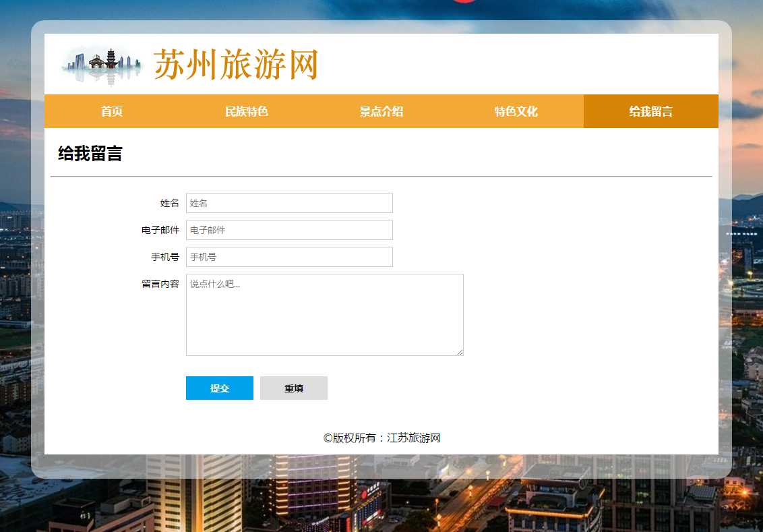Click inside the 留言内容 message textarea
The width and height of the screenshot is (763, 532).
(x=324, y=314)
